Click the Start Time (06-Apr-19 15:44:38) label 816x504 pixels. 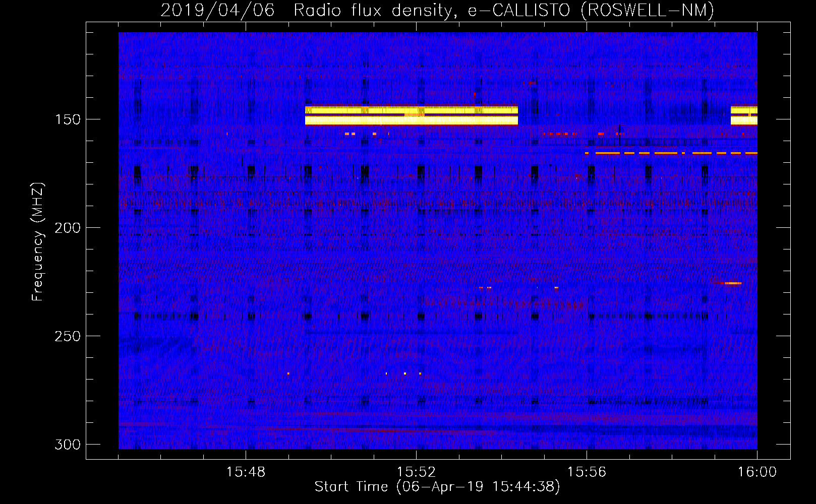tap(437, 487)
